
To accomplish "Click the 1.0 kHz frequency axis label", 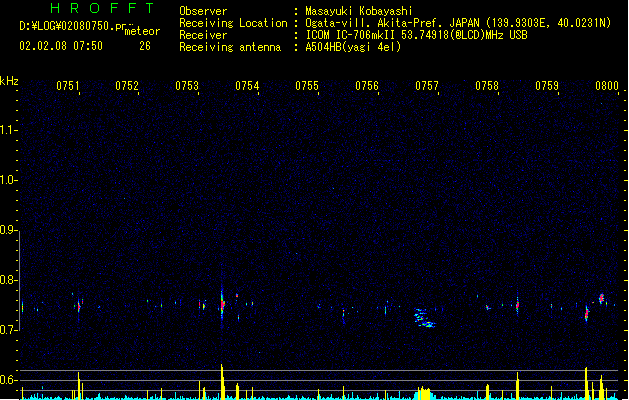I will click(9, 180).
